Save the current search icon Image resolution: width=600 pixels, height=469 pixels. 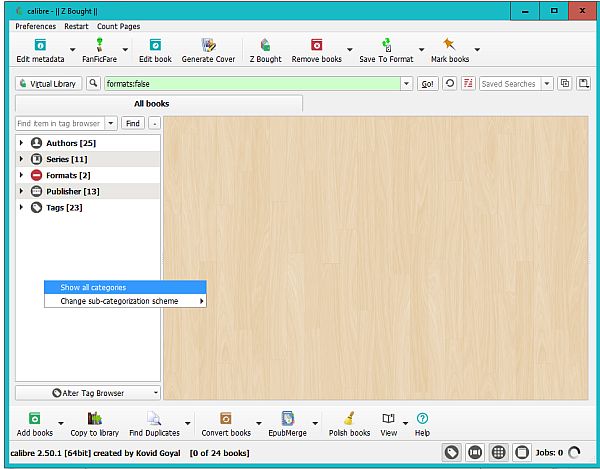pos(583,83)
